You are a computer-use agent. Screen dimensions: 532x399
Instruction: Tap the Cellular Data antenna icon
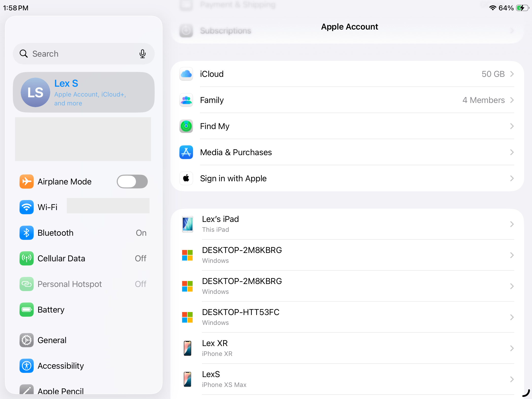[27, 258]
